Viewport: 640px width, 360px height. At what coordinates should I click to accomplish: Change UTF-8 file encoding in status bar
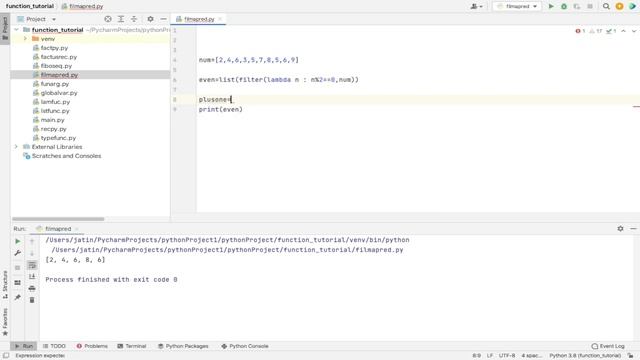507,356
